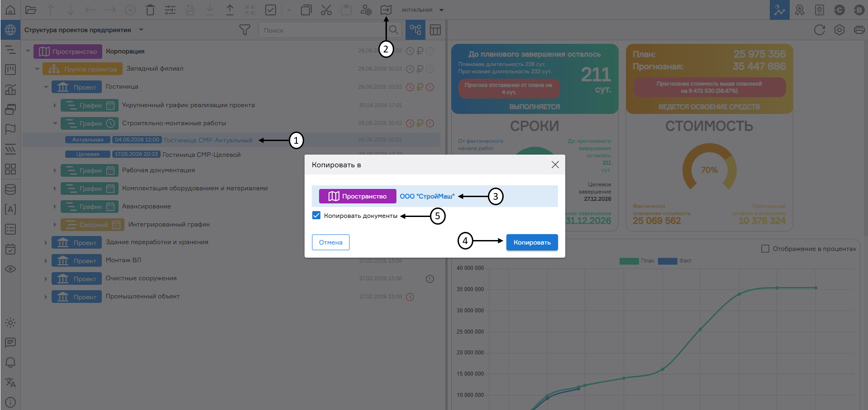Switch to the table view icon
The width and height of the screenshot is (868, 410).
[x=435, y=30]
